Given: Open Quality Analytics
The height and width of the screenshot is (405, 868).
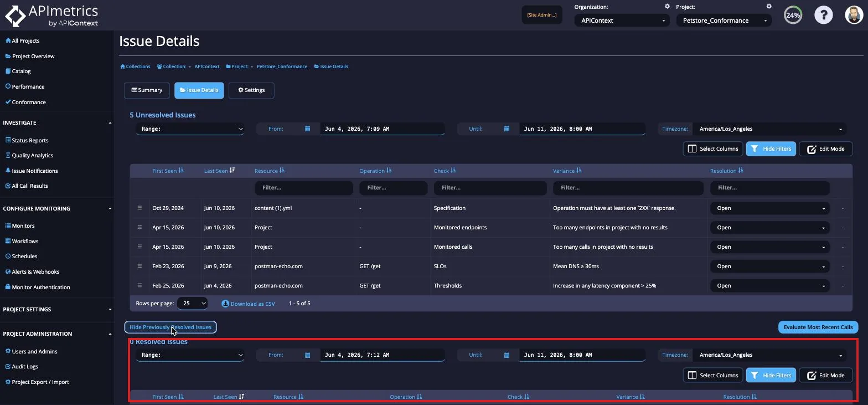Looking at the screenshot, I should (29, 155).
